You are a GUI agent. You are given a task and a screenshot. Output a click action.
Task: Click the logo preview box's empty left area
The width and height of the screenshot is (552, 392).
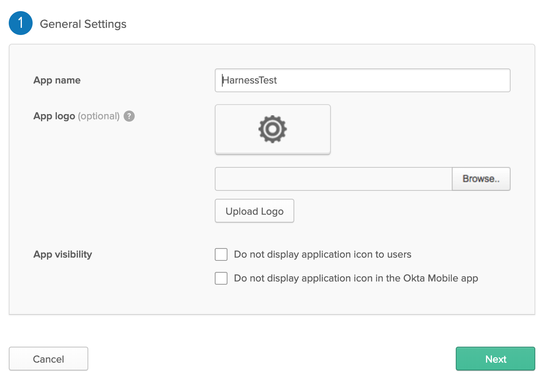[x=233, y=129]
